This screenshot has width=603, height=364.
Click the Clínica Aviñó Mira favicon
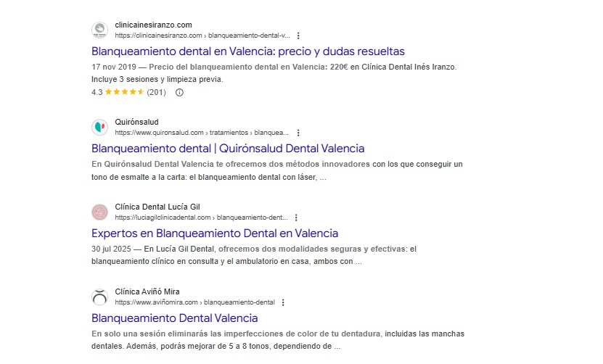[99, 297]
